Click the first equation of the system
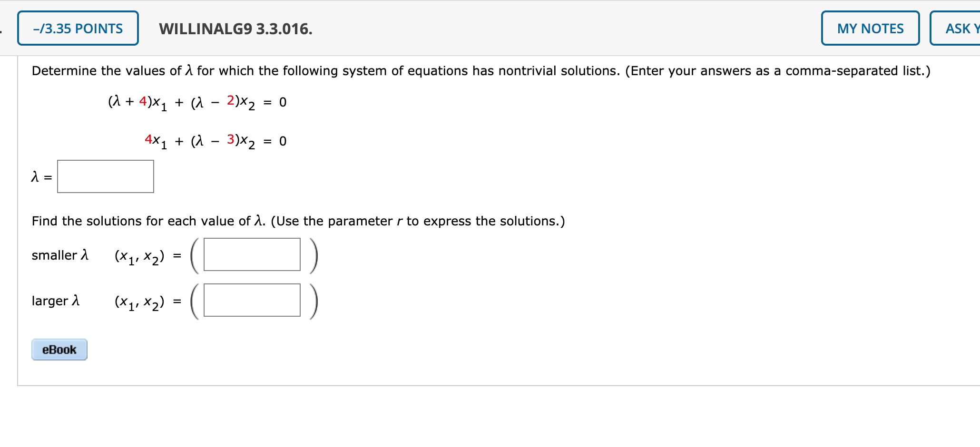Image resolution: width=980 pixels, height=447 pixels. [196, 102]
